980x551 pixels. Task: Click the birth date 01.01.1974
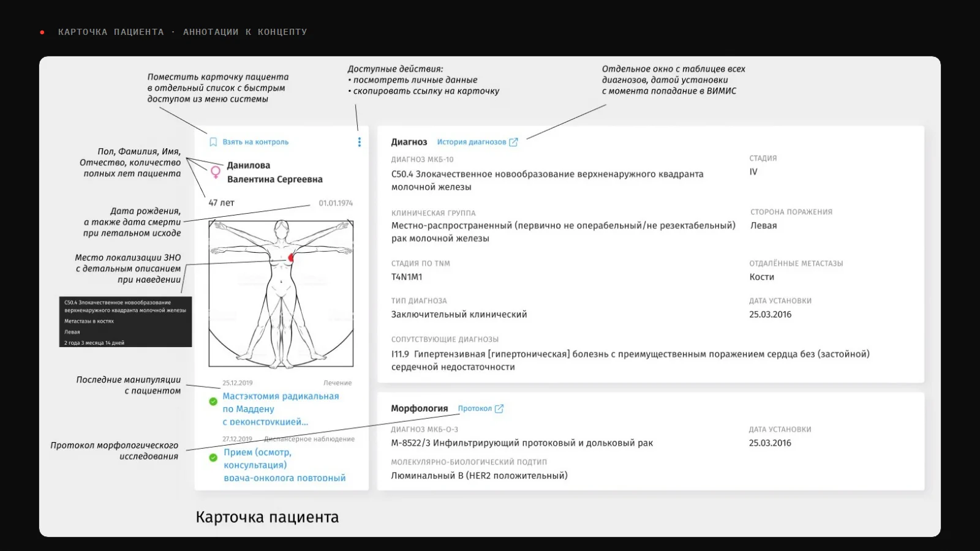point(336,203)
